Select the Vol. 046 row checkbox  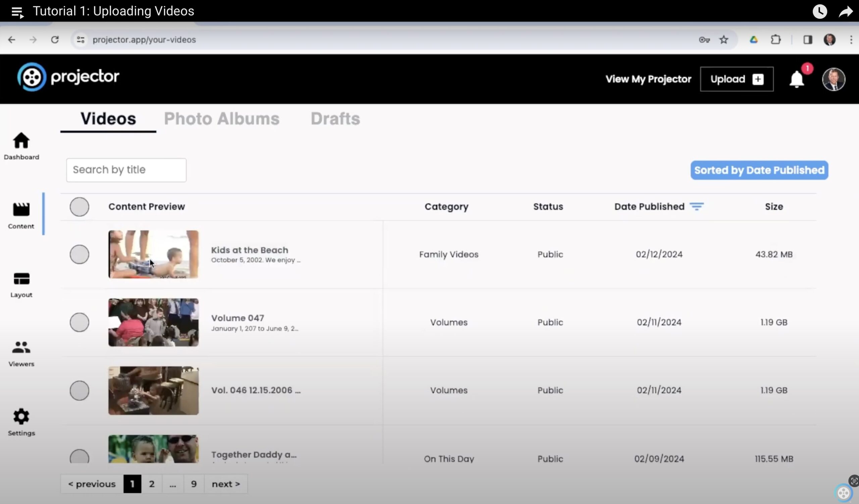click(80, 391)
